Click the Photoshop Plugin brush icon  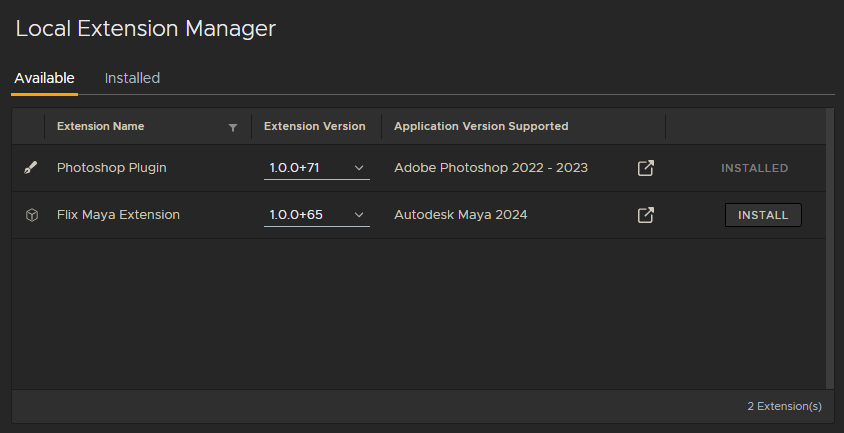(x=31, y=168)
